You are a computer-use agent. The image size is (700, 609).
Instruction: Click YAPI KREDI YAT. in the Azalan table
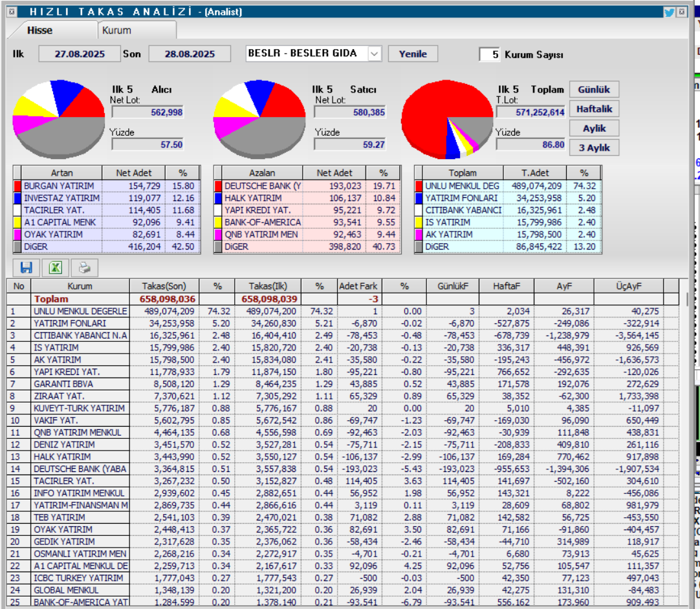pos(257,210)
